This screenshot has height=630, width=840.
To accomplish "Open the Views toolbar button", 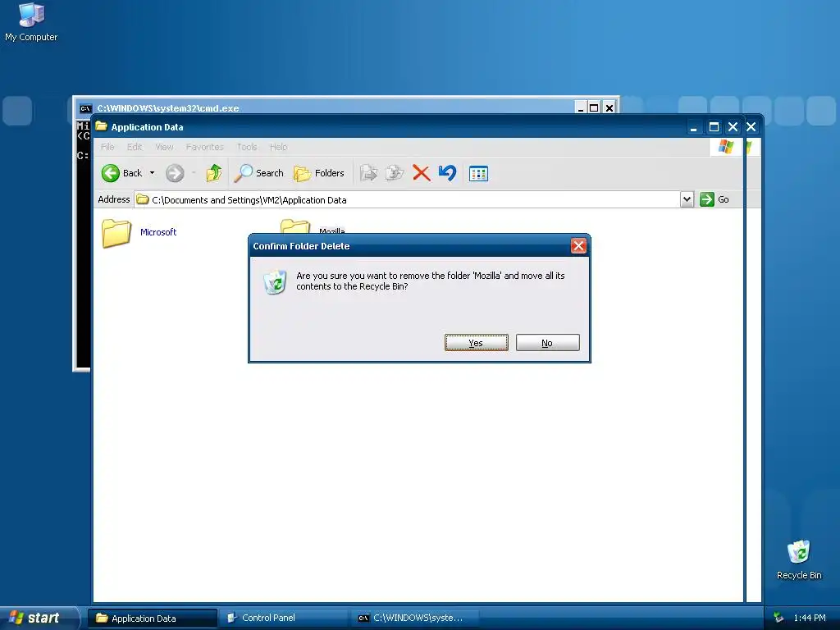I will [x=478, y=174].
